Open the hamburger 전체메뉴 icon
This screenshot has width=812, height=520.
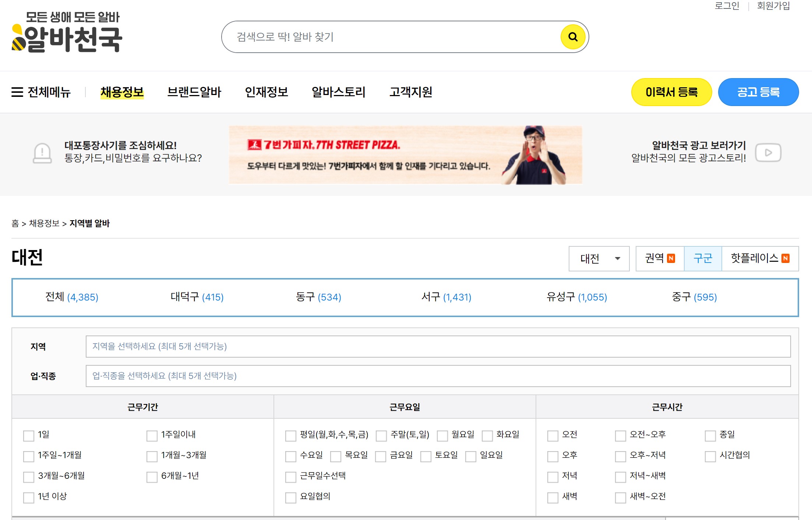coord(17,92)
